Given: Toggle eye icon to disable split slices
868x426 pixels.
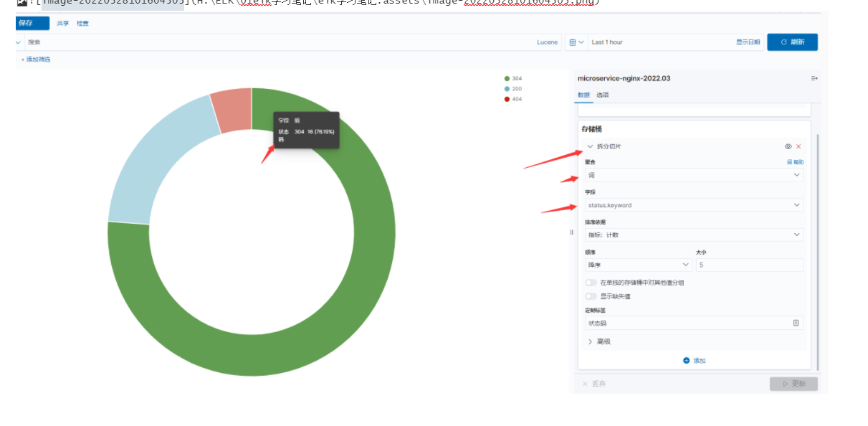Looking at the screenshot, I should pyautogui.click(x=788, y=146).
